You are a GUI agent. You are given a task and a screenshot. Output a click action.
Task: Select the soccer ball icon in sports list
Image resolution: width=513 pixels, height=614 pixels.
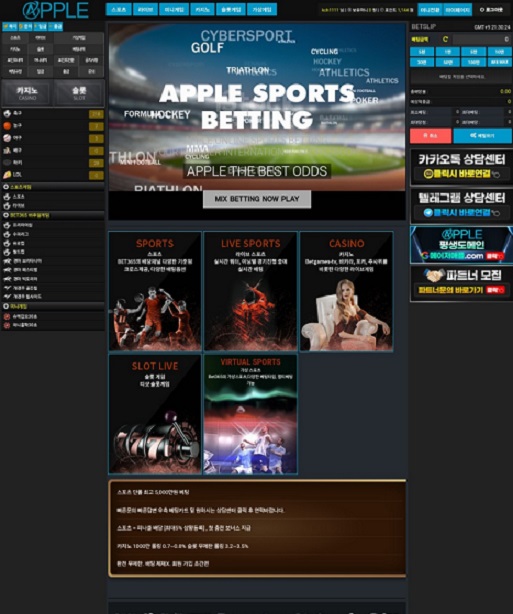tap(7, 114)
